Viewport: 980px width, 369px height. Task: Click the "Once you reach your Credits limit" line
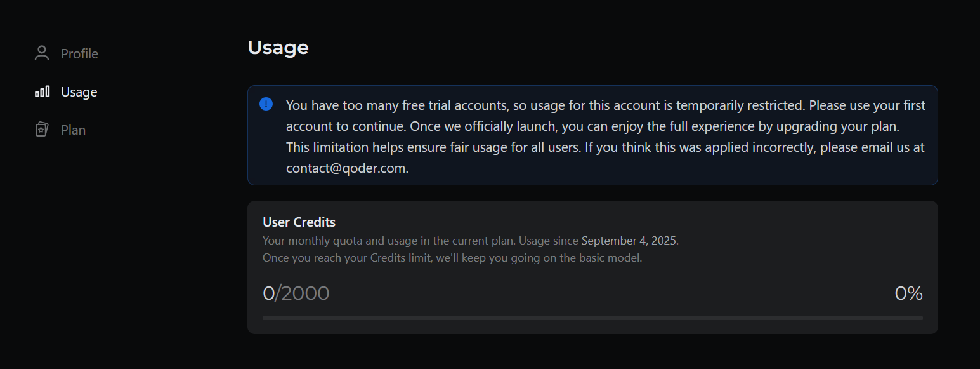point(452,258)
